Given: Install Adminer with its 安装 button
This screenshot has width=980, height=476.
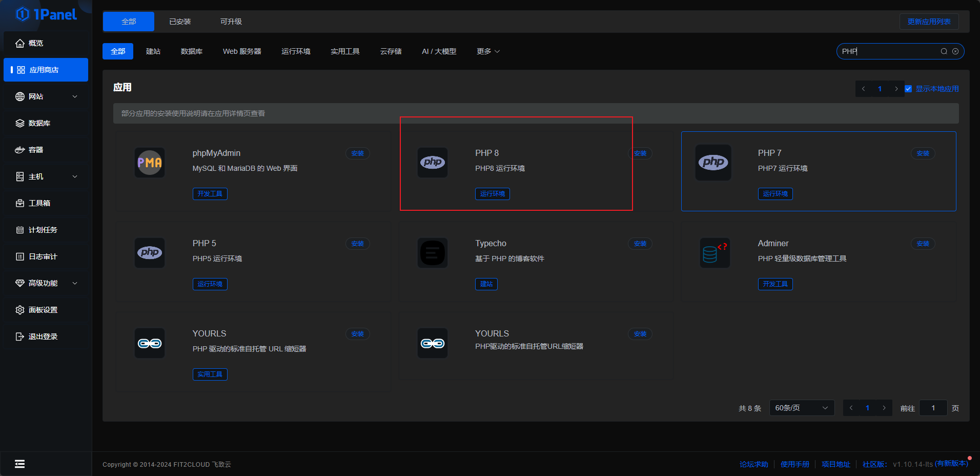Looking at the screenshot, I should [x=923, y=244].
